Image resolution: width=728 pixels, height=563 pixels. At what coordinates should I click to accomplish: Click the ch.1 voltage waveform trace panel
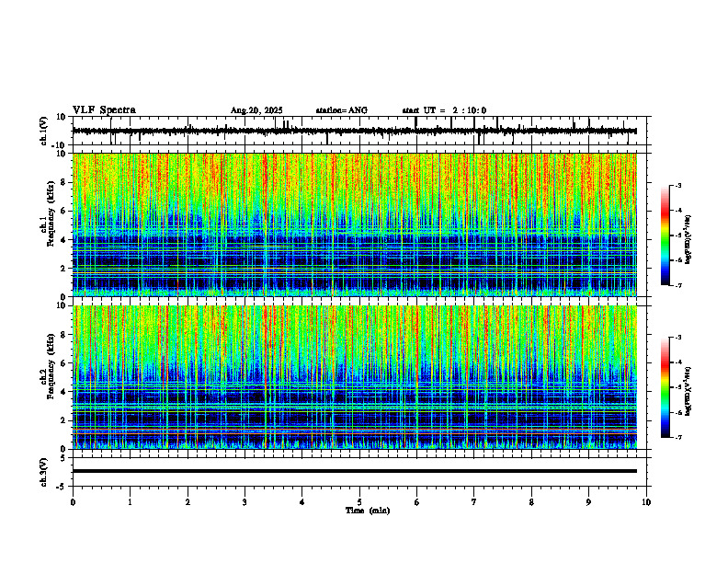pos(361,131)
